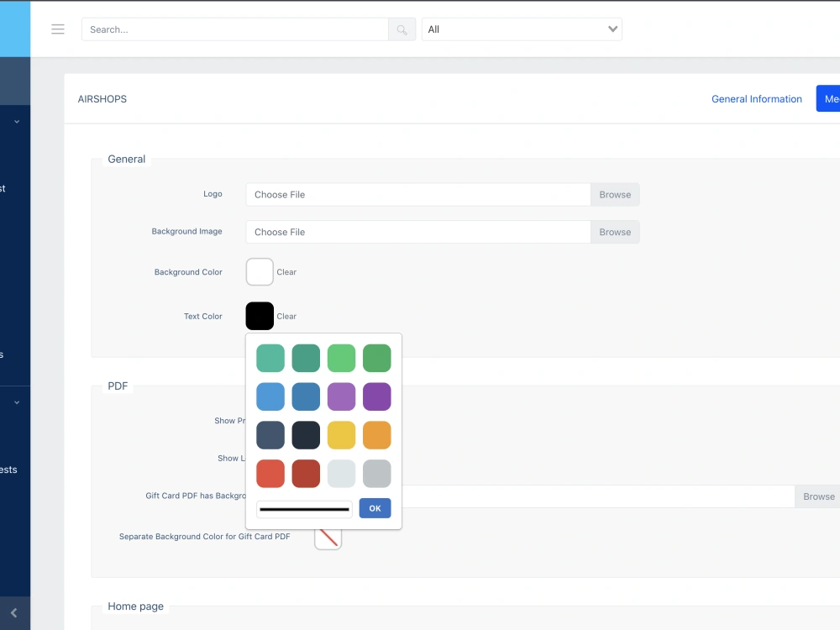Click the General section heading
The height and width of the screenshot is (630, 840).
[x=127, y=159]
